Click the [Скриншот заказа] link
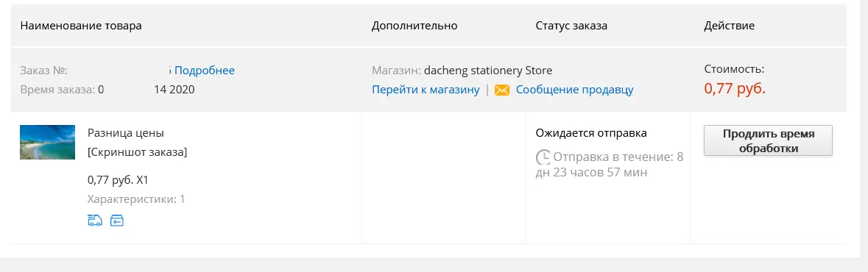The width and height of the screenshot is (868, 272). (137, 152)
